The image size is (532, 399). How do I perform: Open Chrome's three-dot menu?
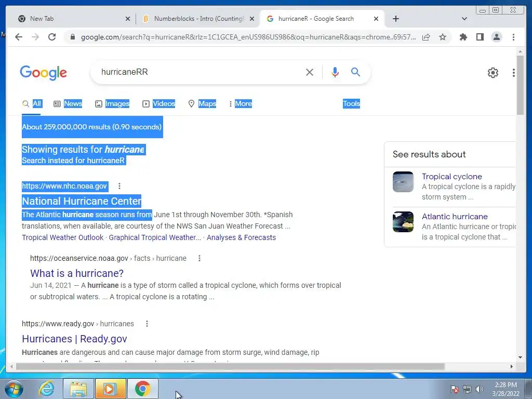pyautogui.click(x=513, y=37)
